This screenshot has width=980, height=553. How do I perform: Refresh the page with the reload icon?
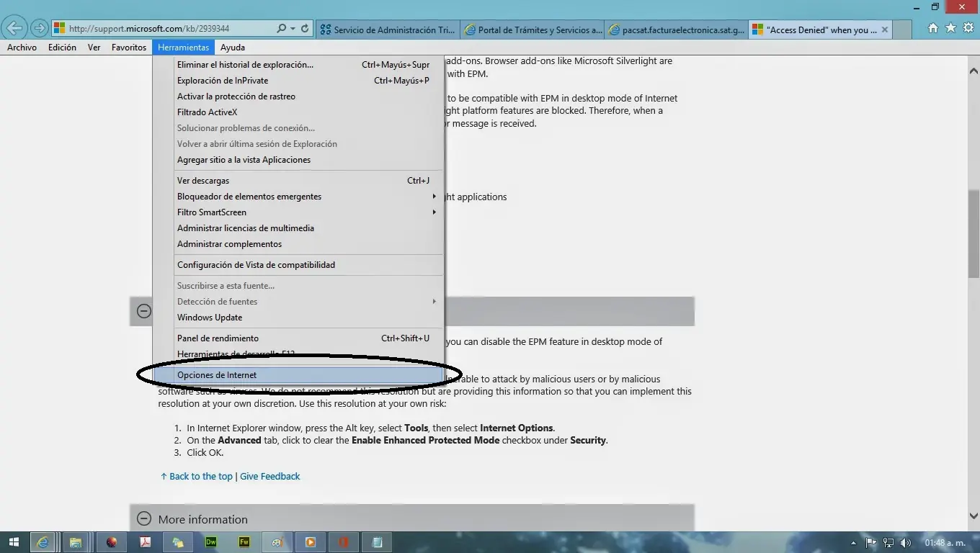305,29
